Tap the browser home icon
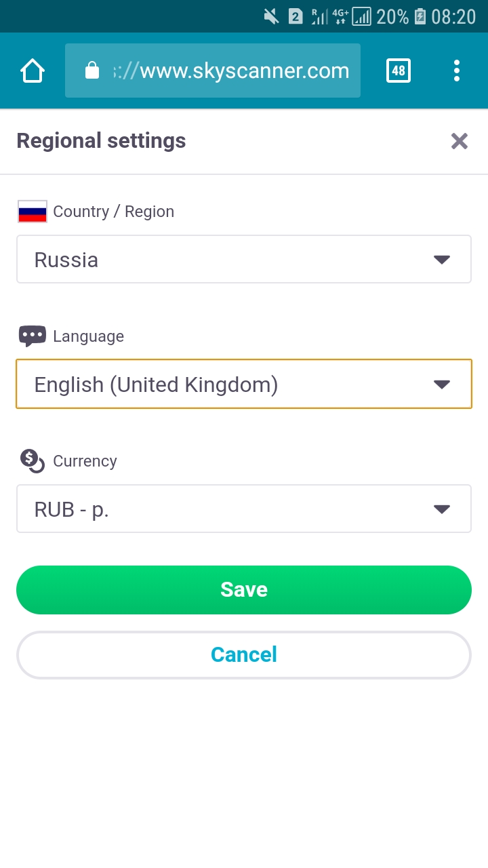Image resolution: width=488 pixels, height=868 pixels. point(33,71)
